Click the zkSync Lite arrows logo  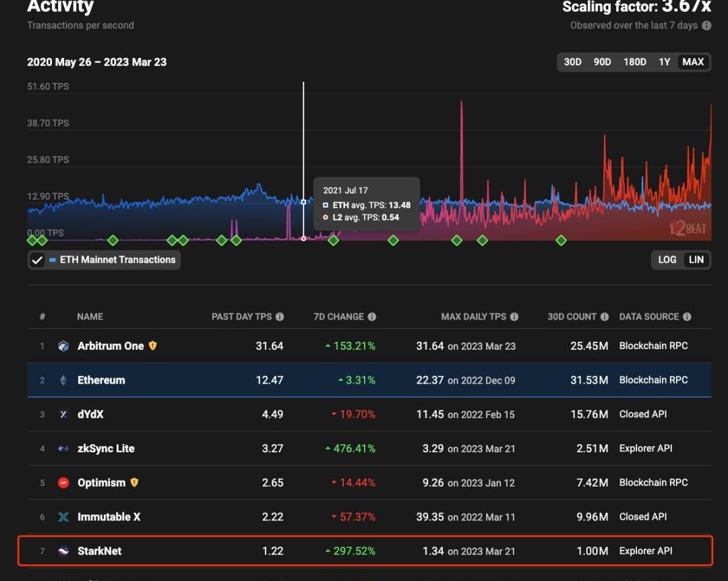63,449
